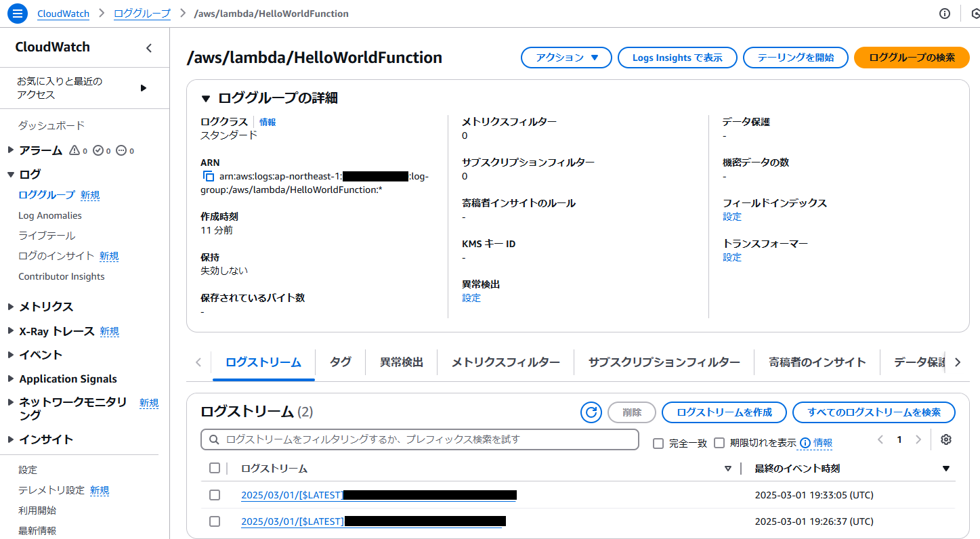Go to next page of log streams
Viewport: 980px width, 539px height.
pyautogui.click(x=918, y=439)
